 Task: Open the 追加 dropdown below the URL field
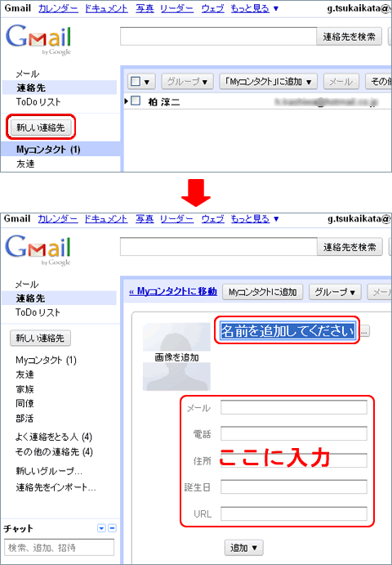pyautogui.click(x=244, y=548)
